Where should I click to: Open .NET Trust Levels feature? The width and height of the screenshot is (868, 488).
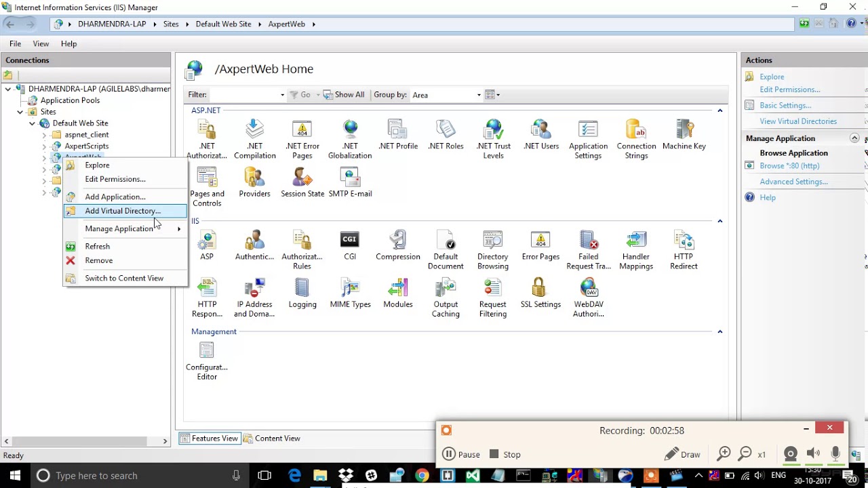(x=493, y=139)
